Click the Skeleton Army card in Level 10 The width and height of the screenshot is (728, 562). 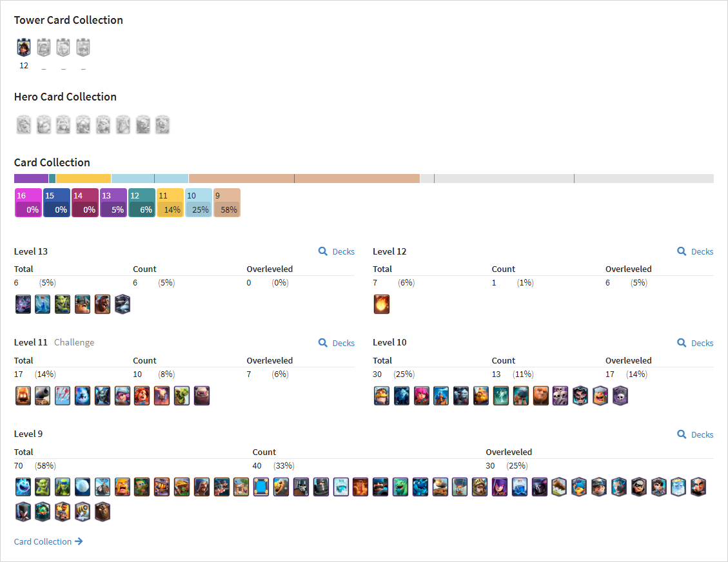coord(560,396)
